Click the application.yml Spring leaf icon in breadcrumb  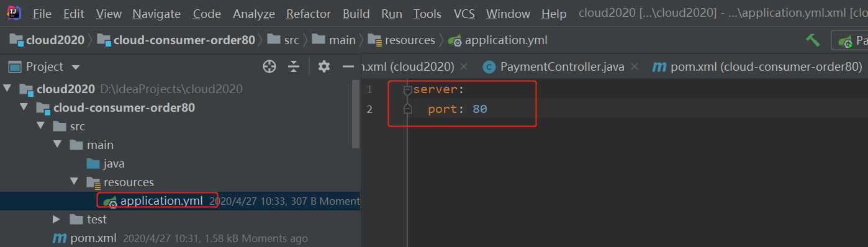click(x=455, y=40)
